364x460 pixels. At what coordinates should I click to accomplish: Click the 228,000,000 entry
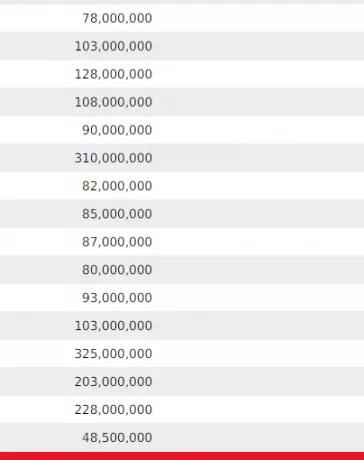113,410
